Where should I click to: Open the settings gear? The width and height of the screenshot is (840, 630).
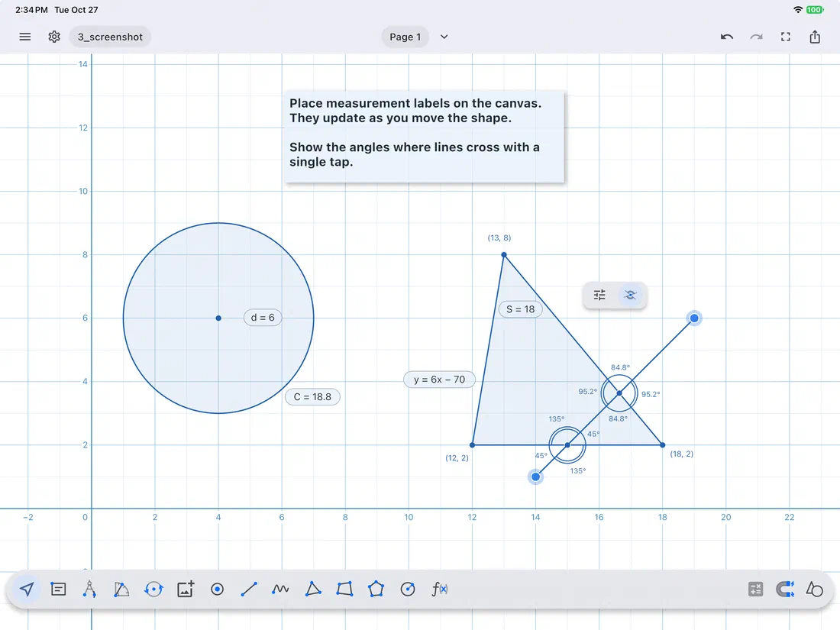[54, 37]
